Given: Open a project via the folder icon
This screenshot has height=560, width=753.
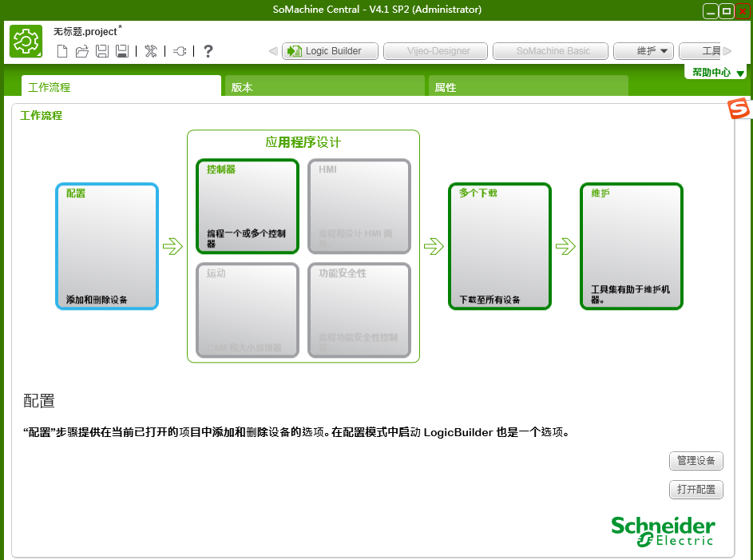Looking at the screenshot, I should 82,51.
